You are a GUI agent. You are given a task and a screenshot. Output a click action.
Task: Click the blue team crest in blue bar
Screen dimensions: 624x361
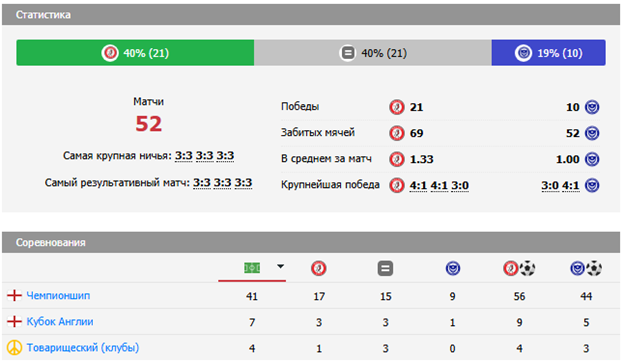[523, 53]
